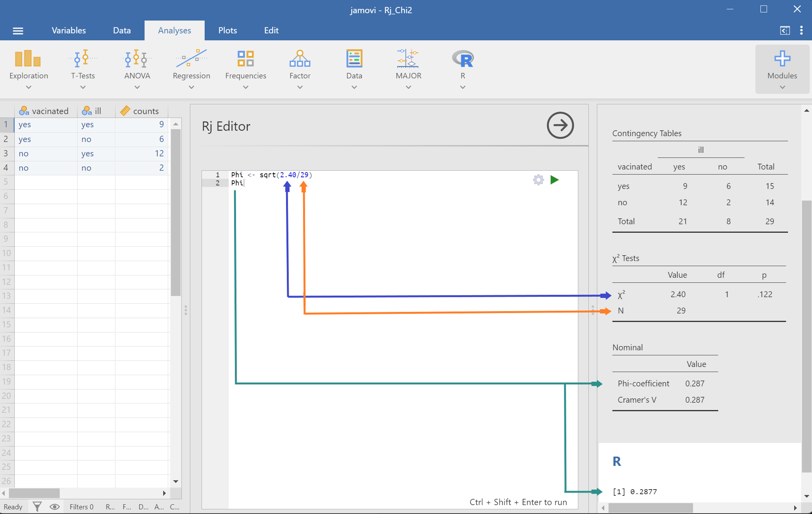
Task: Run the R code with green play button
Action: 555,180
